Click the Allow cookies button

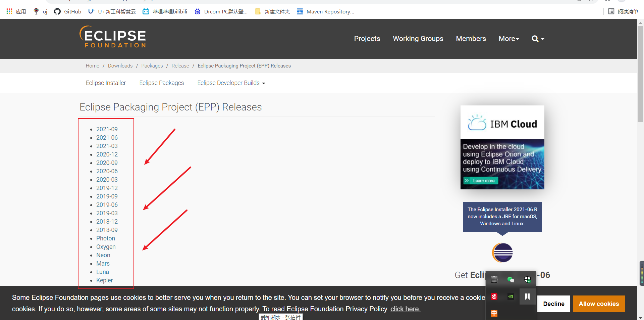[x=599, y=304]
